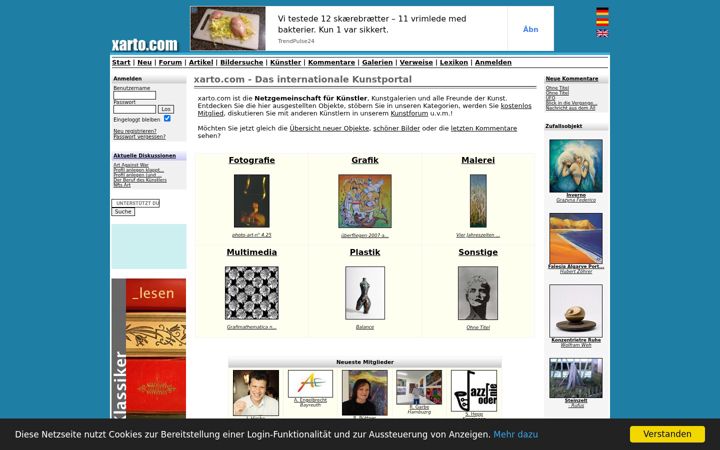Open the Grafik thumbnail painting
720x450 pixels.
(365, 201)
